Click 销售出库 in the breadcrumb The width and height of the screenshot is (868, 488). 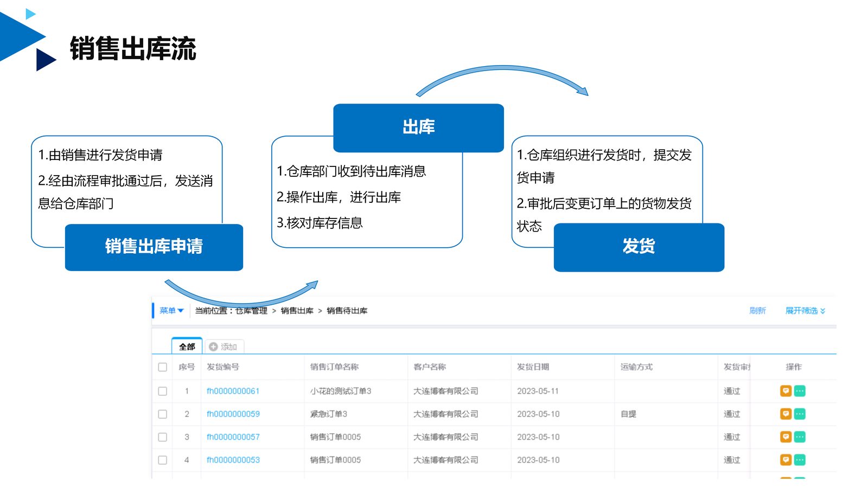(x=297, y=311)
